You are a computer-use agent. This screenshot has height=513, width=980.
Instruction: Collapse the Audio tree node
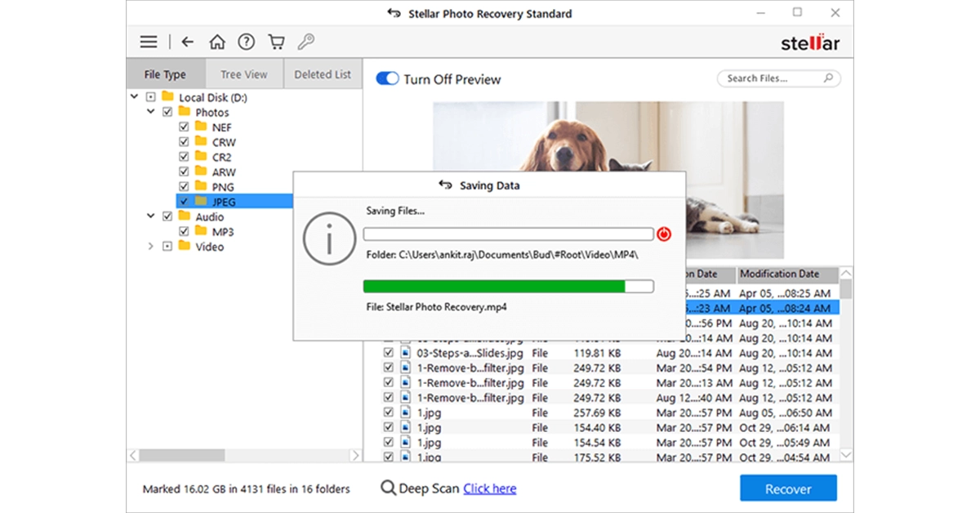[150, 216]
